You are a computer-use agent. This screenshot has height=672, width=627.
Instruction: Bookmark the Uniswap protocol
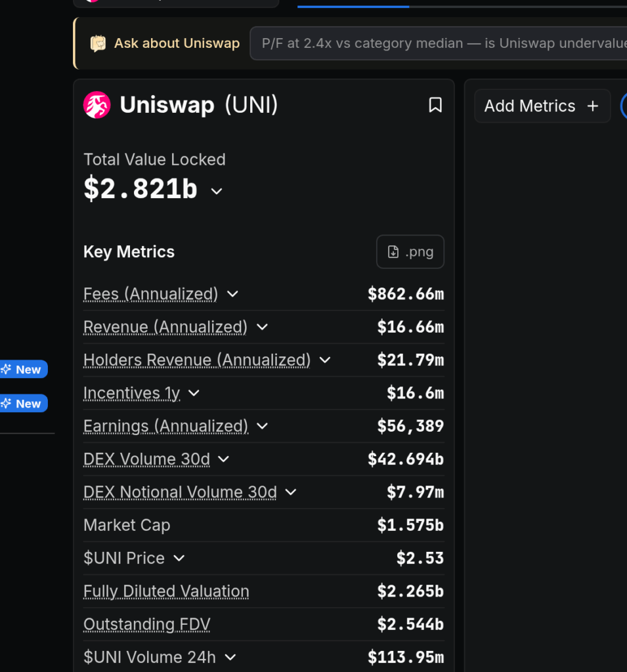click(435, 105)
